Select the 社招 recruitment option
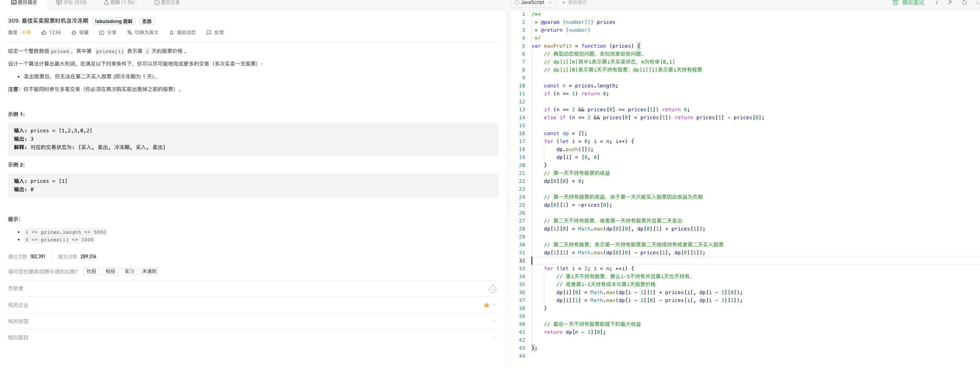This screenshot has width=980, height=368. (x=91, y=271)
